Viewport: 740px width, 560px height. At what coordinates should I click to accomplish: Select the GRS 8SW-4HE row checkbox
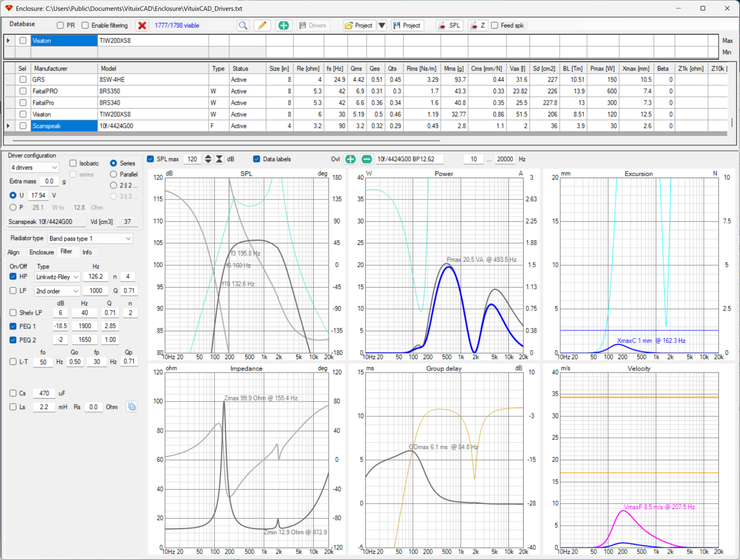pyautogui.click(x=23, y=79)
